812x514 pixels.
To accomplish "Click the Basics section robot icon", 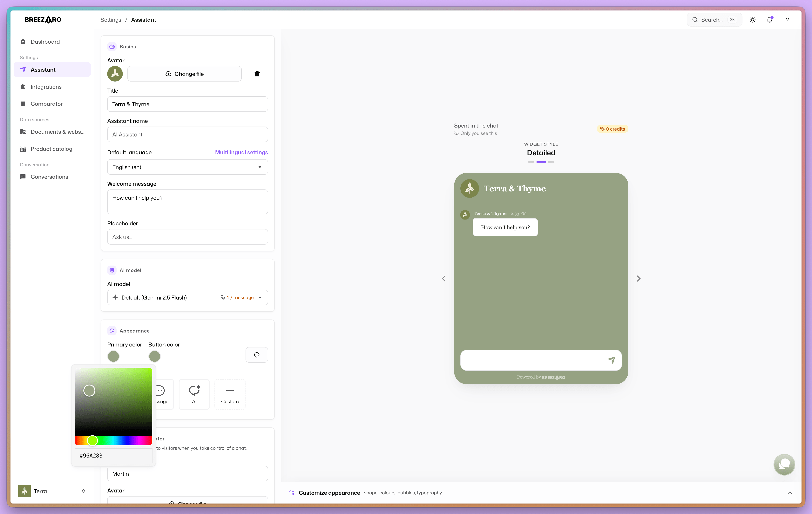I will point(112,47).
